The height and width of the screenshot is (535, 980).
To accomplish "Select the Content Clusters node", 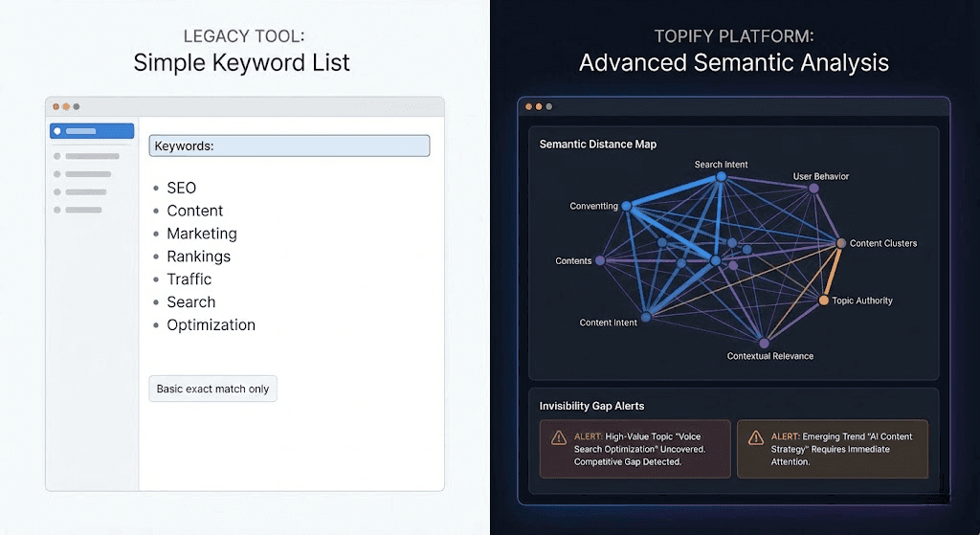I will click(841, 243).
